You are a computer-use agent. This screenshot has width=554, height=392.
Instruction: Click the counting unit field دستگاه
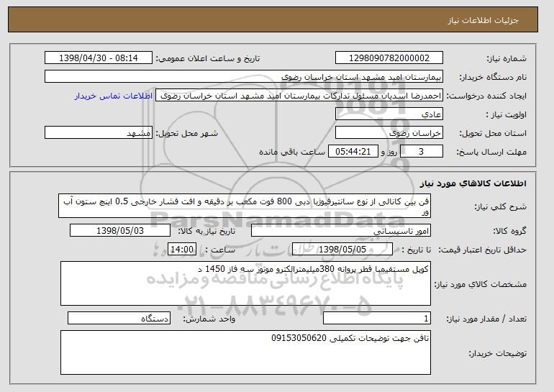pos(119,318)
